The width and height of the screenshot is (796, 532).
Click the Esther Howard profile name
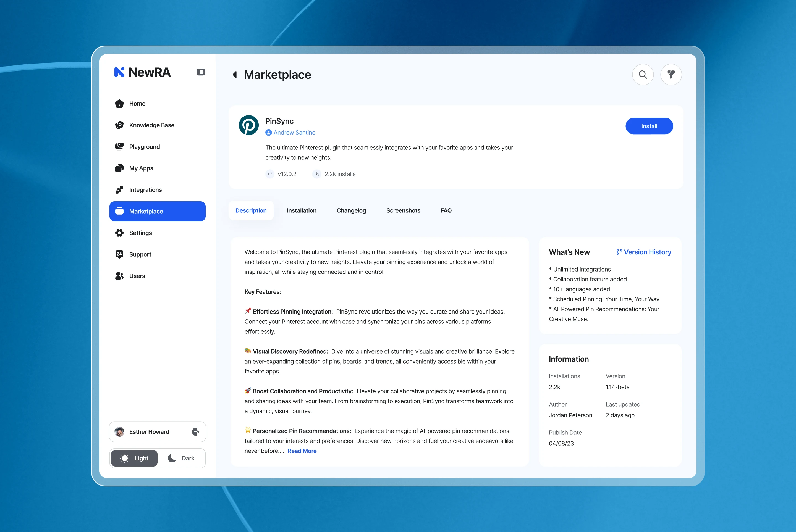tap(149, 431)
